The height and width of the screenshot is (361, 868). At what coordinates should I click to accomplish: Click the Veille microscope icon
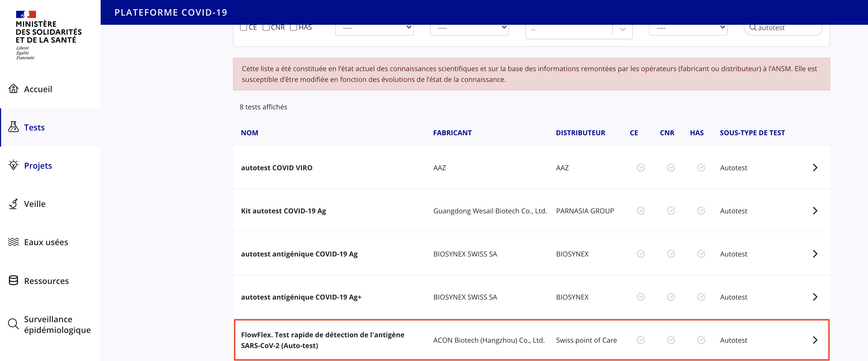(13, 204)
